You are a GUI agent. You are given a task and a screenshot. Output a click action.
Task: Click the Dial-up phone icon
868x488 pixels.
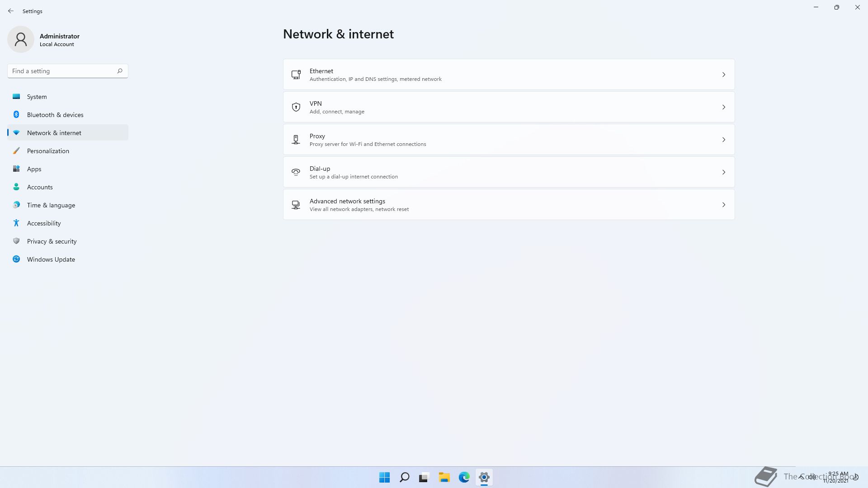click(296, 172)
